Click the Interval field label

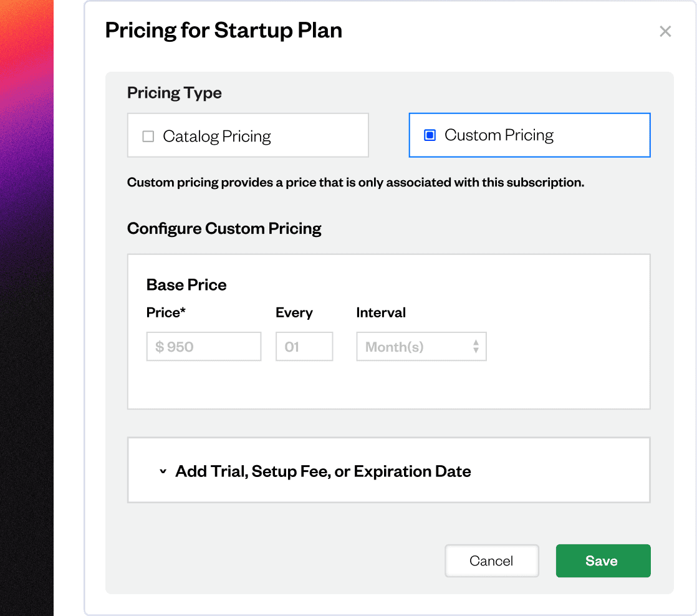(381, 312)
